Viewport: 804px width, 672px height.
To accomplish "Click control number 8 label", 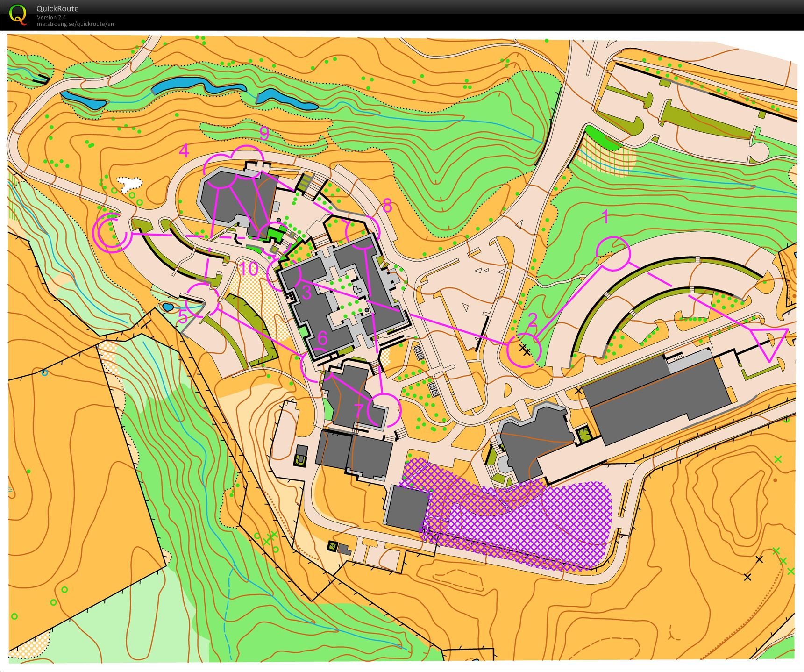I will point(387,205).
